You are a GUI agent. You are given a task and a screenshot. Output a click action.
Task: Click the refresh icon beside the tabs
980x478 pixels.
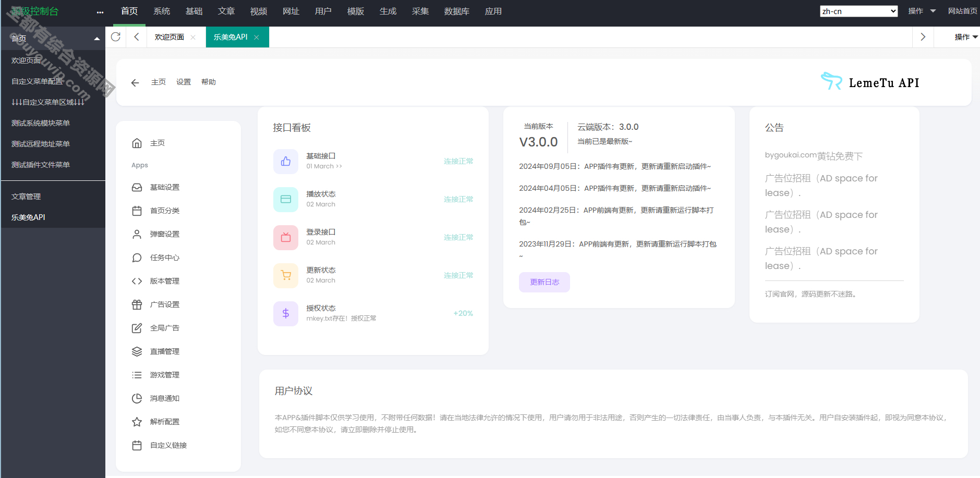tap(116, 36)
